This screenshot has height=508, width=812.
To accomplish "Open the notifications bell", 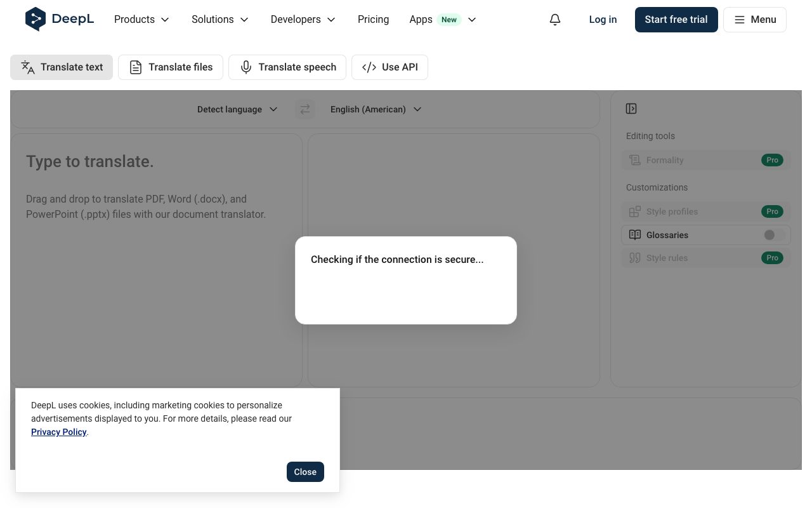I will [555, 20].
